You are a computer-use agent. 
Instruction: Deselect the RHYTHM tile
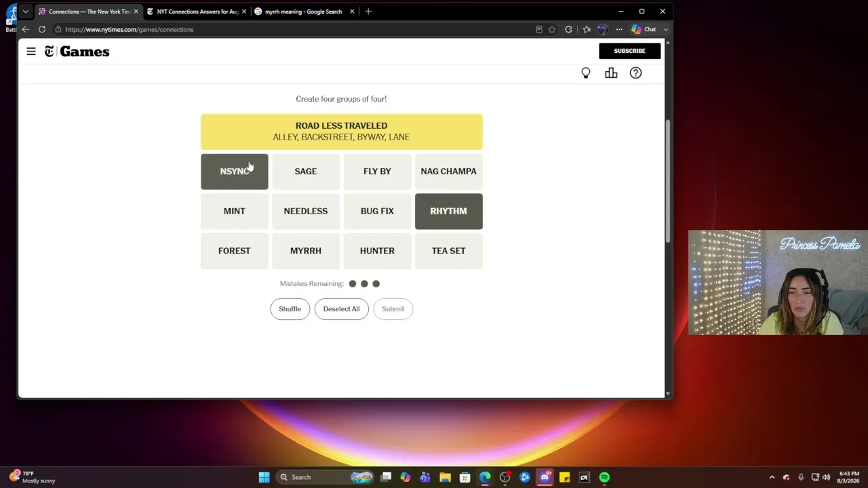click(x=449, y=211)
